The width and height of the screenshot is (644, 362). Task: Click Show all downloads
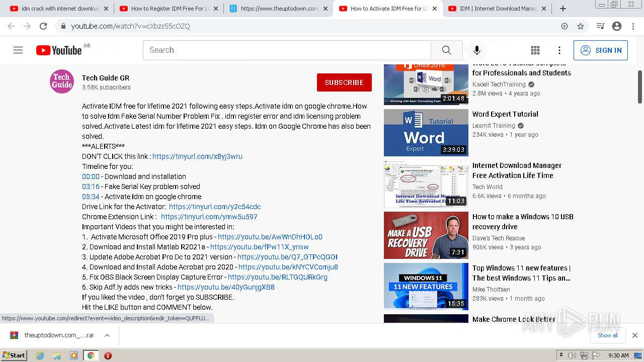pyautogui.click(x=608, y=335)
